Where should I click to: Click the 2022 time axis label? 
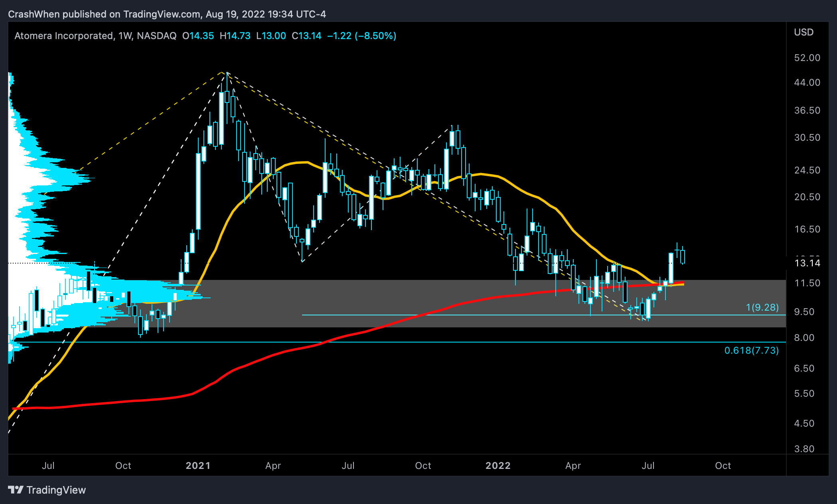pyautogui.click(x=498, y=466)
